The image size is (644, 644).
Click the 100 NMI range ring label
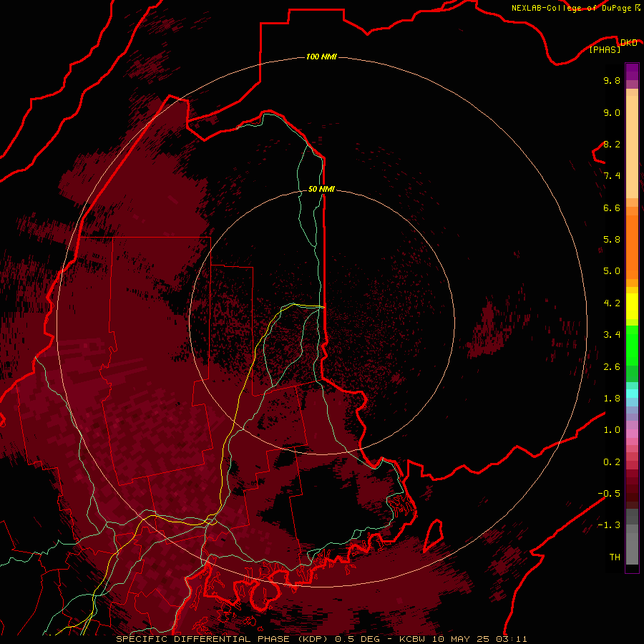[321, 57]
